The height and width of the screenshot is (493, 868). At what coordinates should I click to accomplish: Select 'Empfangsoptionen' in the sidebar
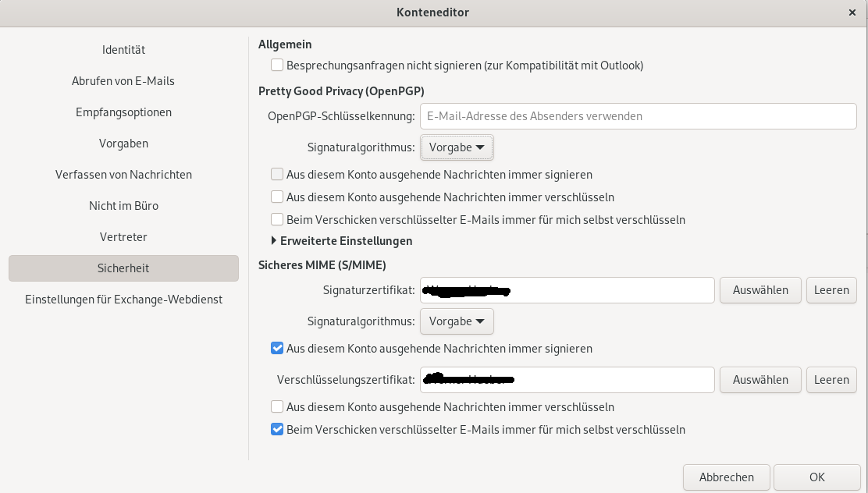pyautogui.click(x=123, y=112)
